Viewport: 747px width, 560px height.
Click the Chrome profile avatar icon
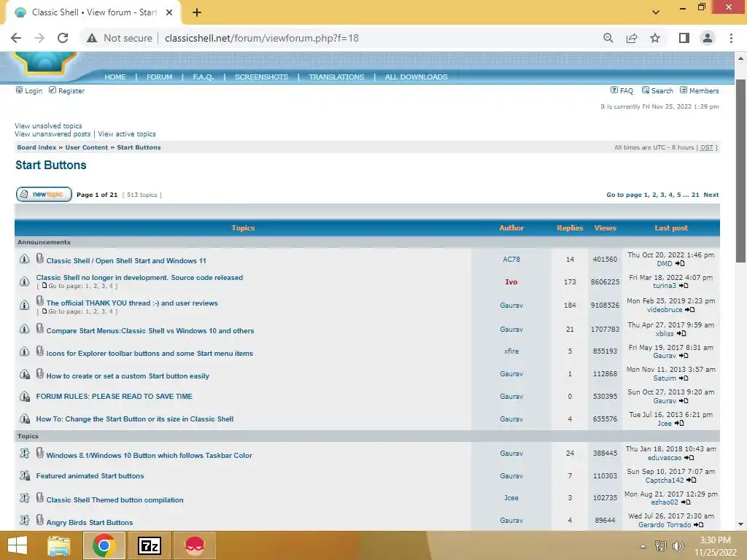point(708,38)
